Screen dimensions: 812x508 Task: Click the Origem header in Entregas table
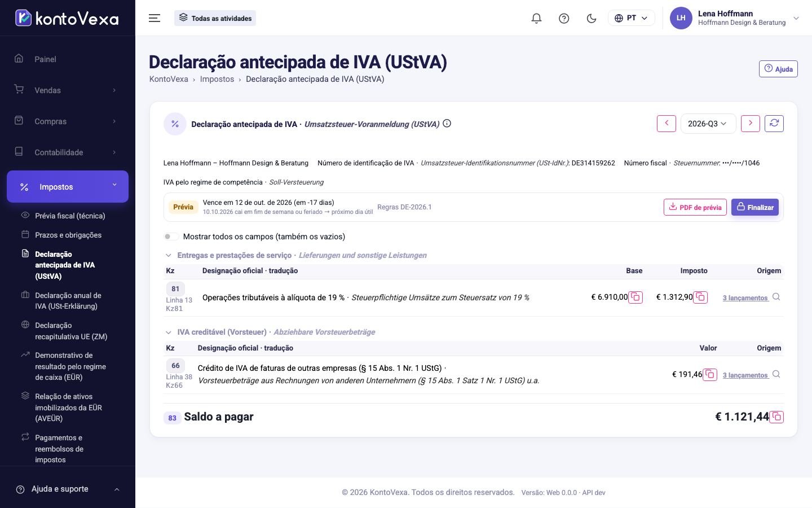click(769, 271)
